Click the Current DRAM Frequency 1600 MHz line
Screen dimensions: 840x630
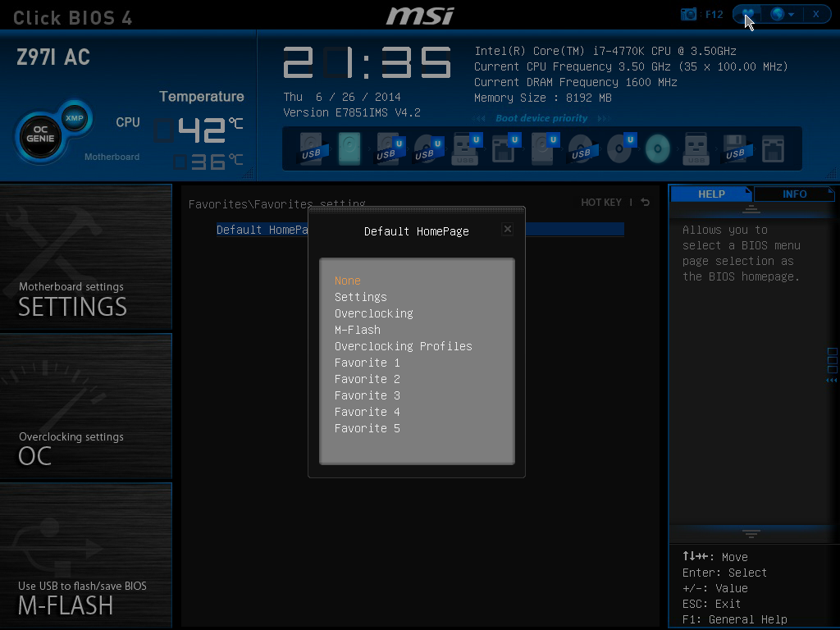point(575,83)
